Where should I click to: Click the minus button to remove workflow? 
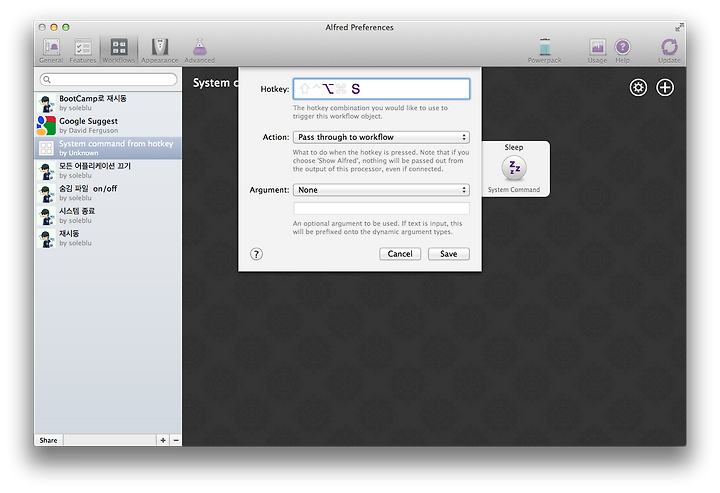176,440
